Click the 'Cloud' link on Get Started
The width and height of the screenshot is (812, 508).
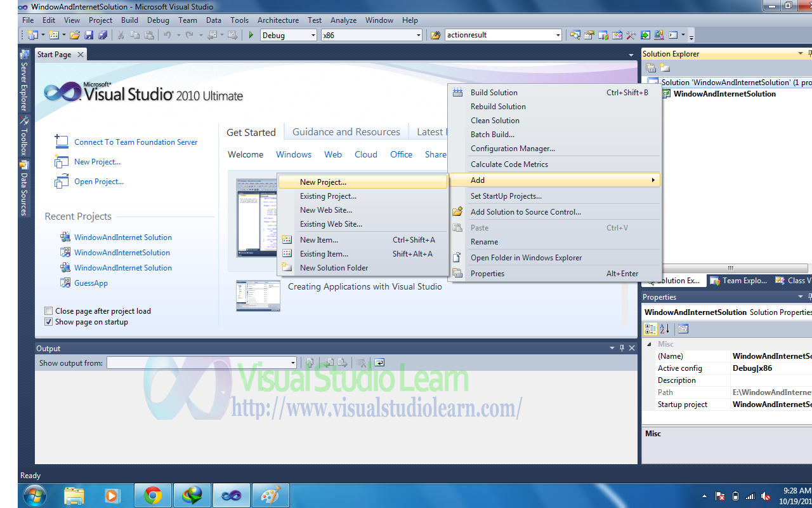[x=366, y=154]
